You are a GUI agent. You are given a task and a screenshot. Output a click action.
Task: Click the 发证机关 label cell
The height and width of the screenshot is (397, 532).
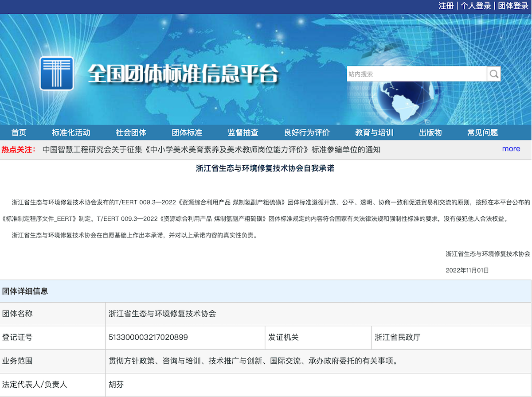(318, 338)
